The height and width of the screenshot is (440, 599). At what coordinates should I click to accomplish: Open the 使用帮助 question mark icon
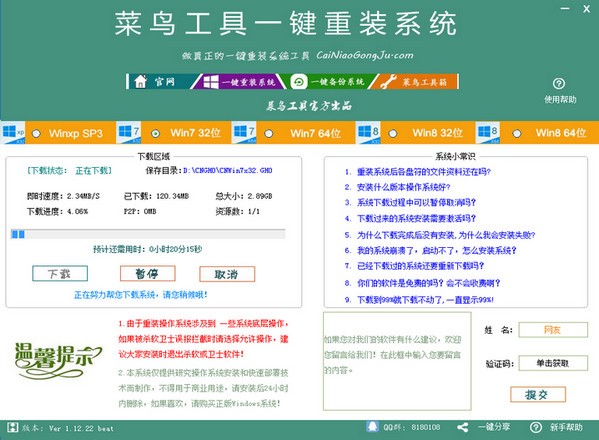point(559,83)
